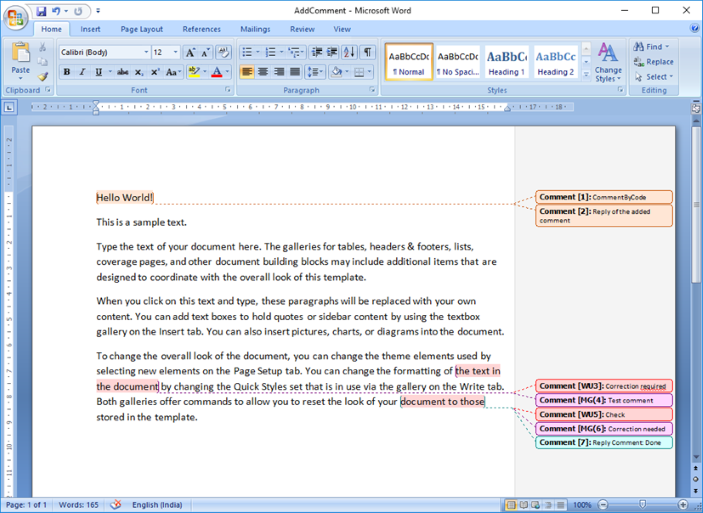Toggle italic formatting
The image size is (703, 513).
click(82, 72)
